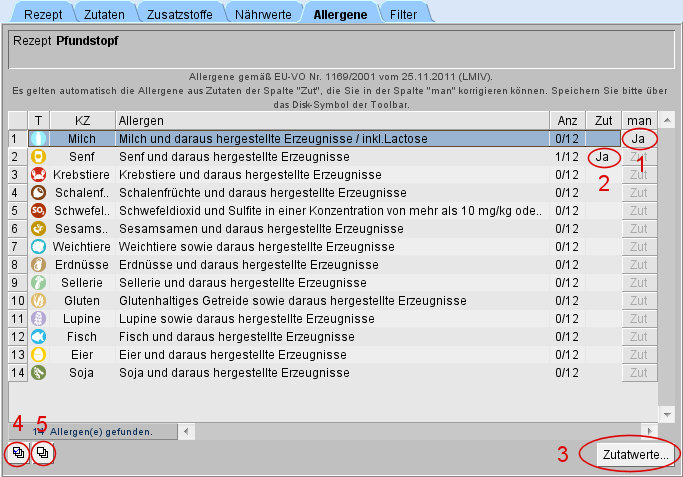Click the Zut column header
Image resolution: width=683 pixels, height=477 pixels.
click(603, 120)
